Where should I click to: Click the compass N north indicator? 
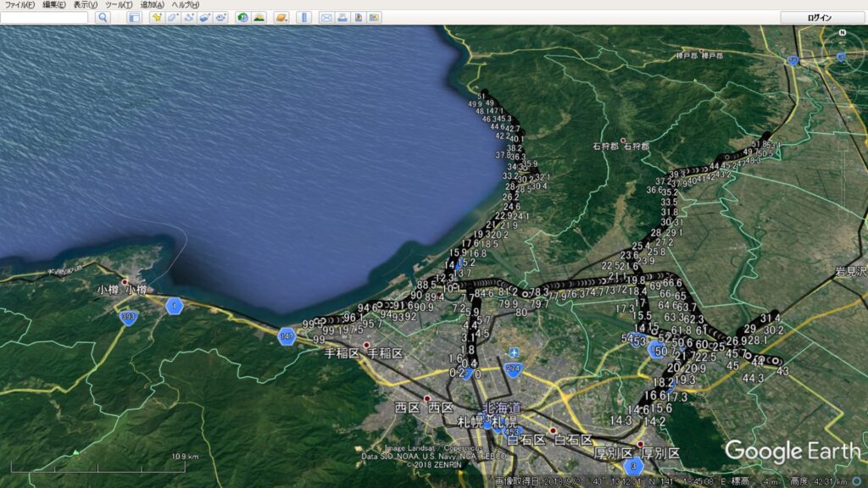842,34
